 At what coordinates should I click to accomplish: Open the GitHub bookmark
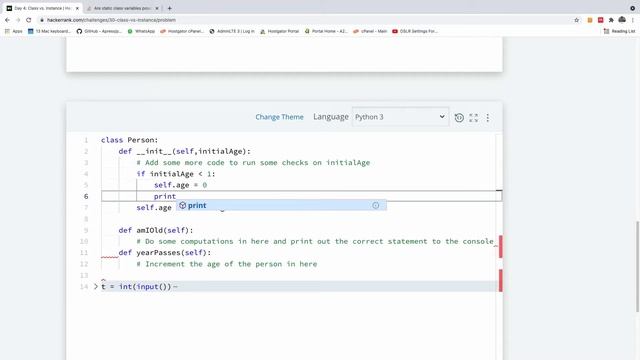[99, 31]
